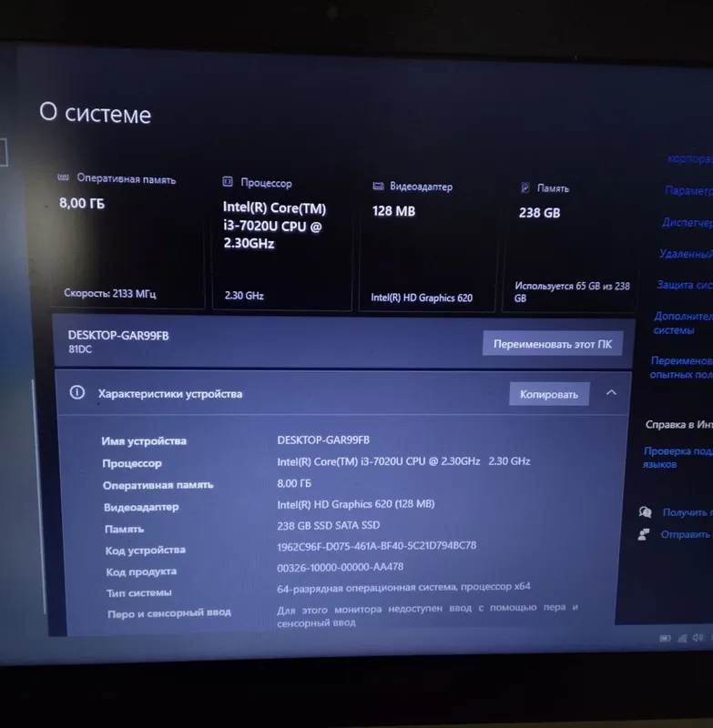Click the battery icon in the system tray
Viewport: 713px width, 728px height.
pyautogui.click(x=665, y=639)
